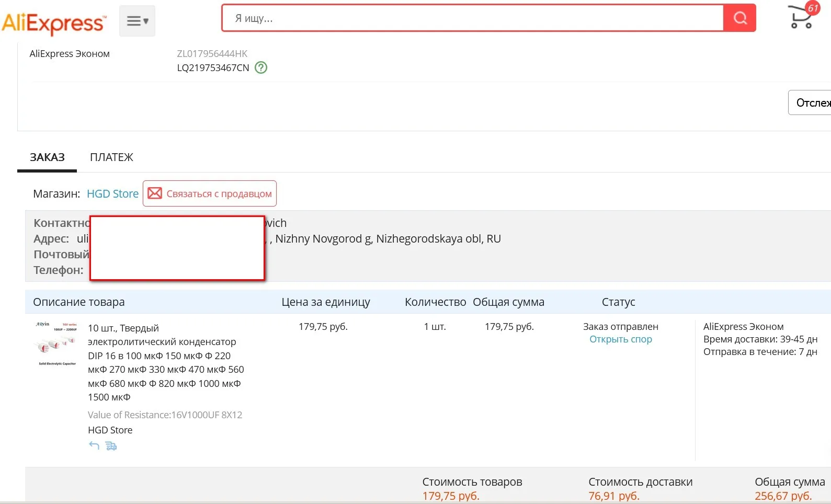Click Открыть спор link
831x504 pixels.
tap(621, 339)
